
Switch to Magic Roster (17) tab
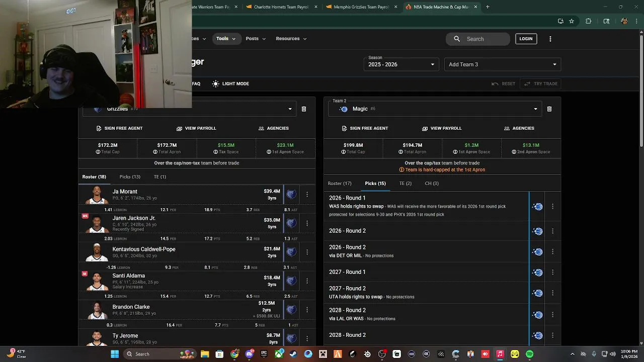pos(340,184)
